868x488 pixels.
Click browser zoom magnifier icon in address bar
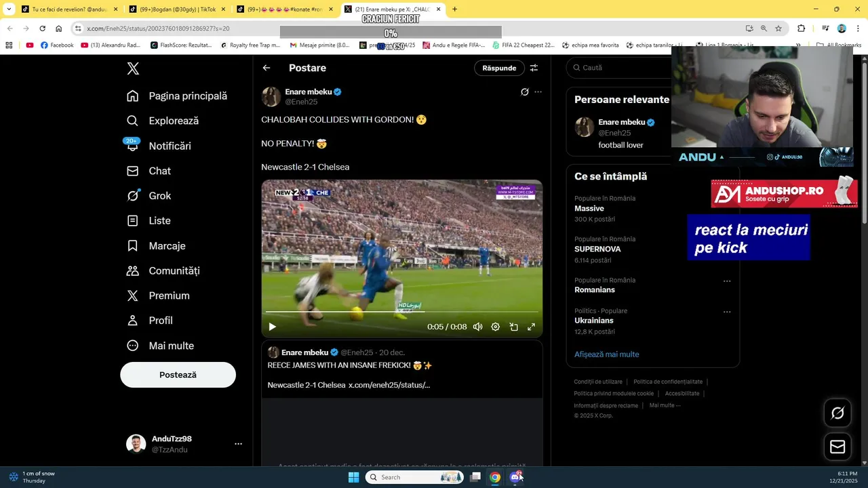point(764,28)
